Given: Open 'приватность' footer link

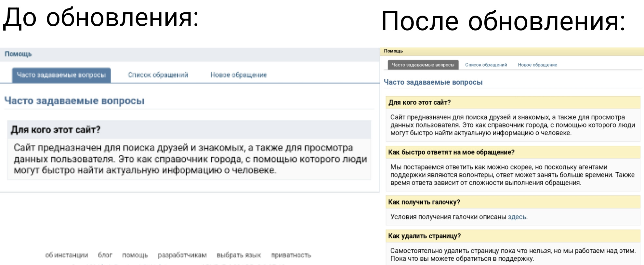Looking at the screenshot, I should pyautogui.click(x=291, y=255).
